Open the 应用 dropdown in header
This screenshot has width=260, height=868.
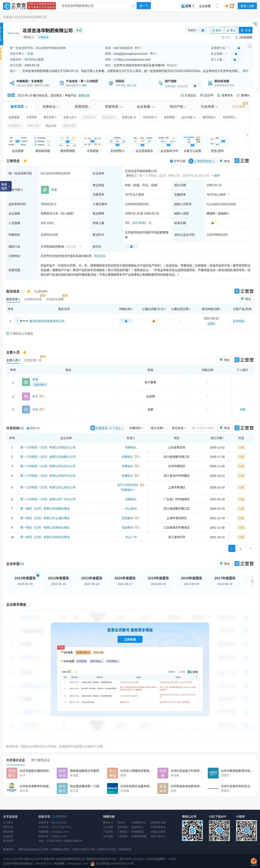tap(188, 6)
